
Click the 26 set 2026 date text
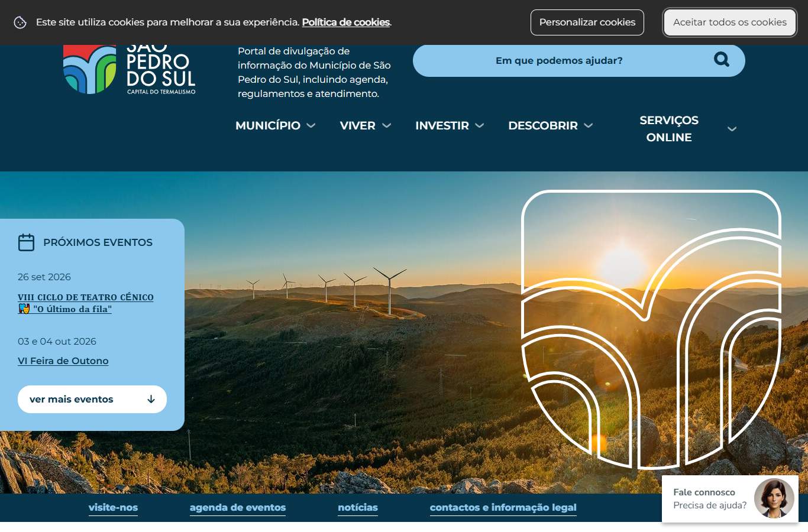(44, 277)
